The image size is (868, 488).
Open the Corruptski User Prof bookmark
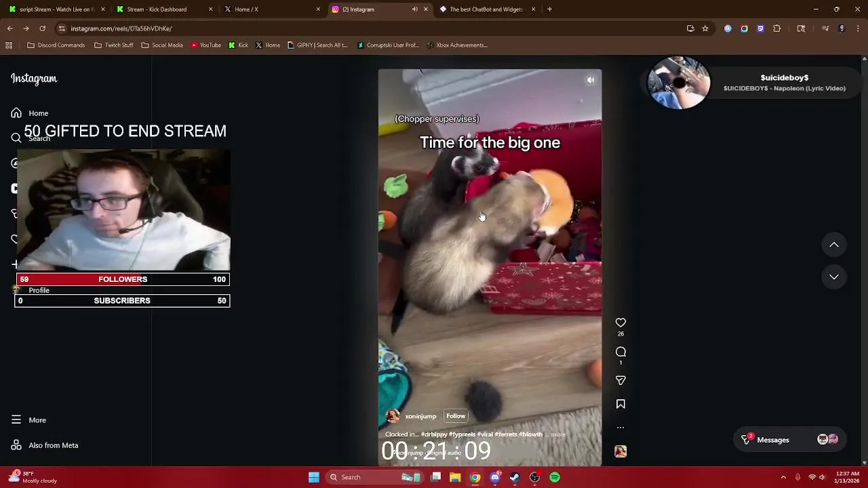click(x=389, y=45)
